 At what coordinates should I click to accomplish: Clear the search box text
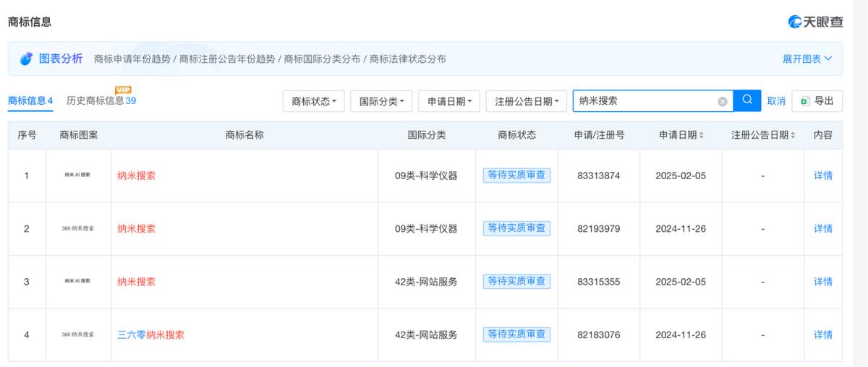pyautogui.click(x=722, y=102)
